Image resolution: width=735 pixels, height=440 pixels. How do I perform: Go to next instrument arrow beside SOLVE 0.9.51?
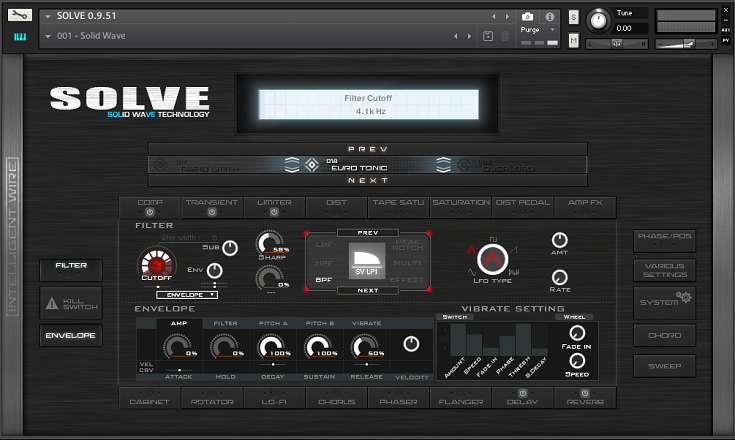[x=507, y=16]
